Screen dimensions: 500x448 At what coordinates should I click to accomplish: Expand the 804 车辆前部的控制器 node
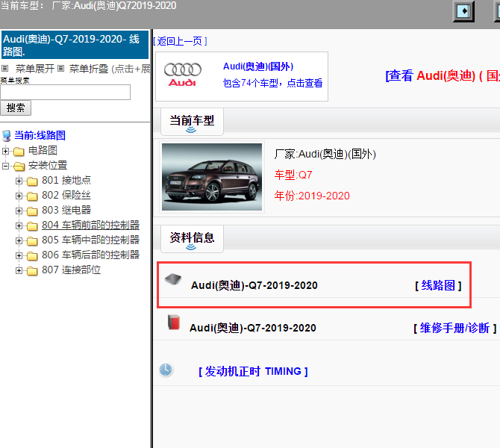tap(19, 226)
